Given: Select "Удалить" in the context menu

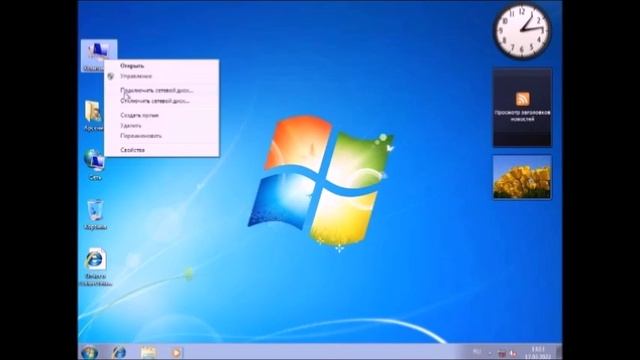Looking at the screenshot, I should pos(162,126).
